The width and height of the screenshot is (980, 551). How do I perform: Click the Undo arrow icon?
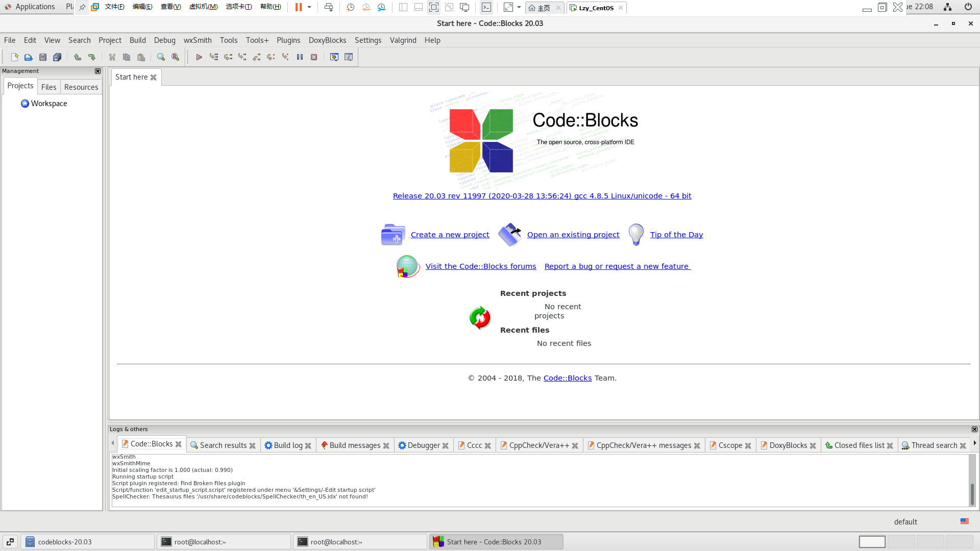[x=78, y=57]
